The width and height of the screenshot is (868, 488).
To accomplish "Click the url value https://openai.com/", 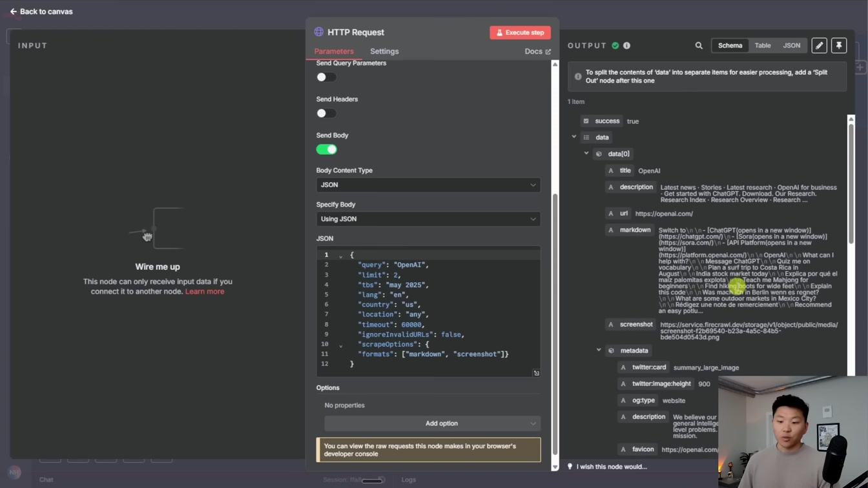I will [664, 214].
